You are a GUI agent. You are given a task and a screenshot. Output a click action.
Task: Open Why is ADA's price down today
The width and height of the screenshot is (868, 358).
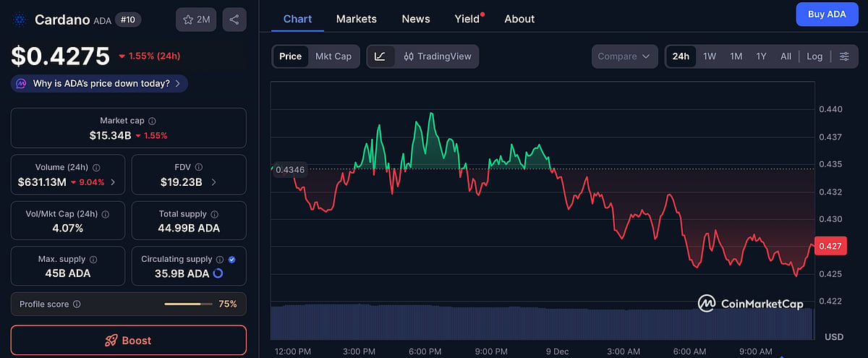(100, 83)
